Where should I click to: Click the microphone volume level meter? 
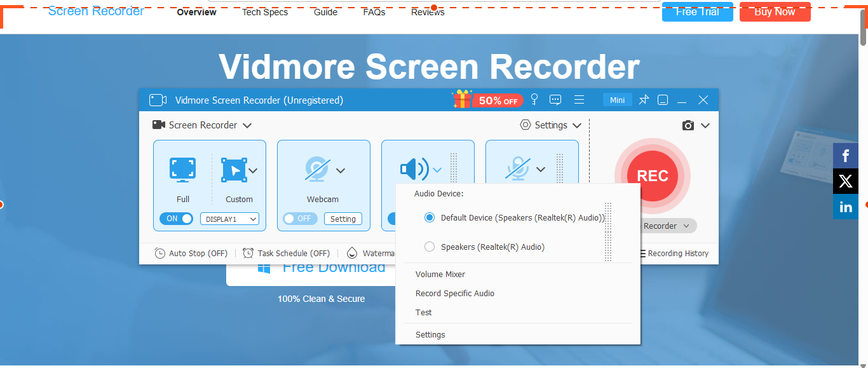coord(560,169)
